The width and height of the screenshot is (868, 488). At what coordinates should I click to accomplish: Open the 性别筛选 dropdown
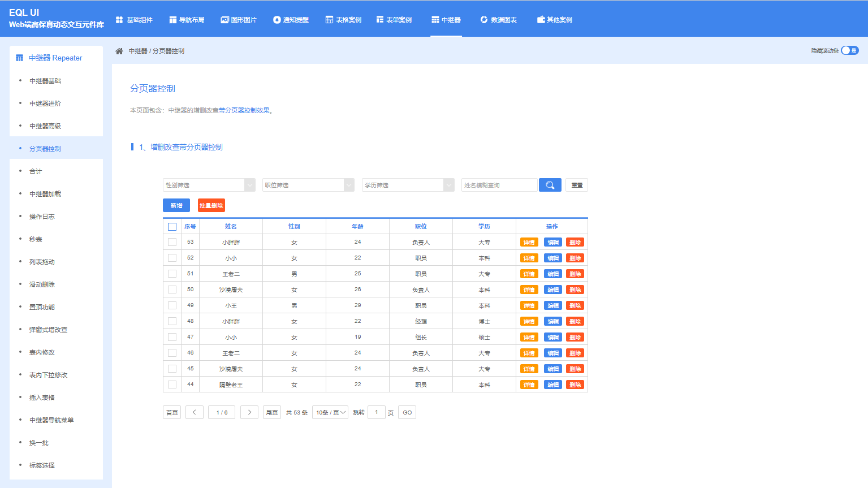click(x=209, y=184)
